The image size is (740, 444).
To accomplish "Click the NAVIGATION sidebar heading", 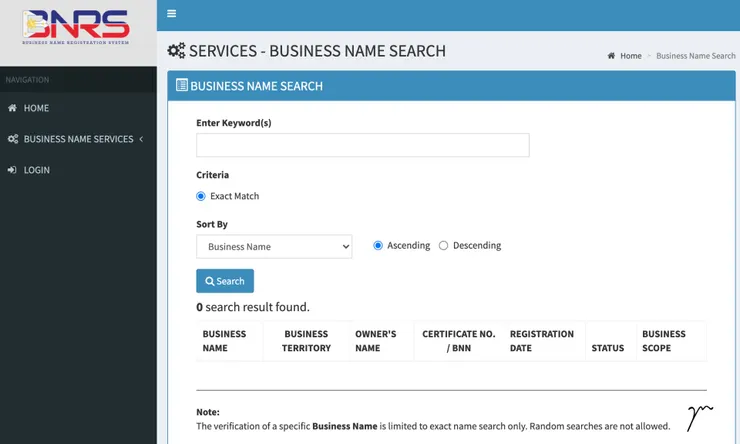I will (27, 80).
